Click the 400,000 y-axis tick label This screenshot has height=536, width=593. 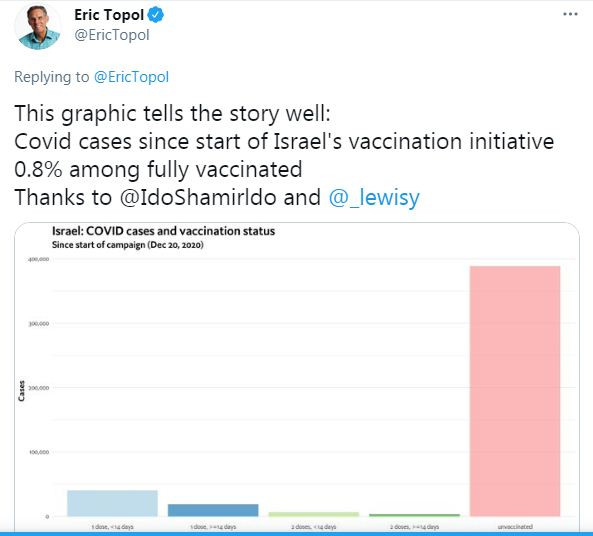click(39, 259)
